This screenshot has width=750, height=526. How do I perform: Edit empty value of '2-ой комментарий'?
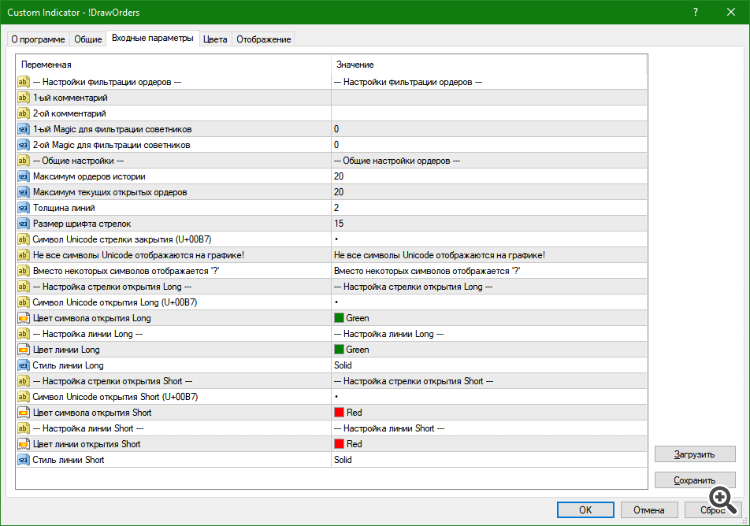(489, 113)
